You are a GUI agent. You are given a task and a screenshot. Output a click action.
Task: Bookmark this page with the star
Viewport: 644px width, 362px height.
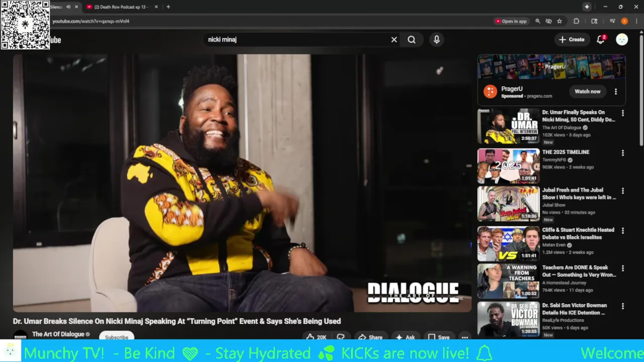click(x=559, y=21)
